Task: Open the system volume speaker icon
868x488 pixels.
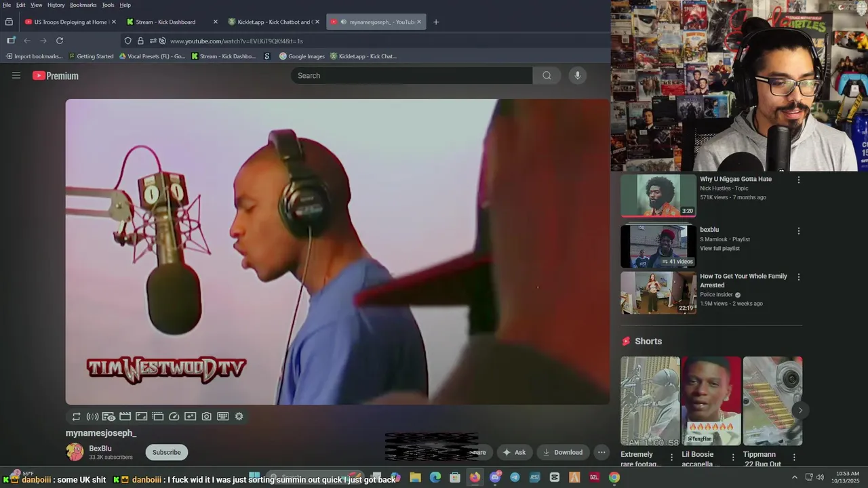Action: (x=819, y=477)
